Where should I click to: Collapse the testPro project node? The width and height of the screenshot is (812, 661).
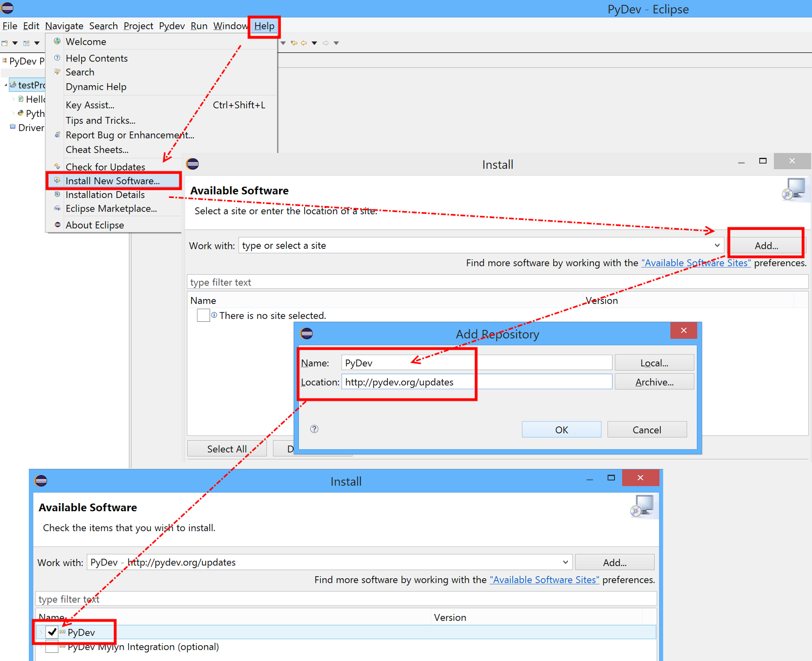(x=6, y=85)
